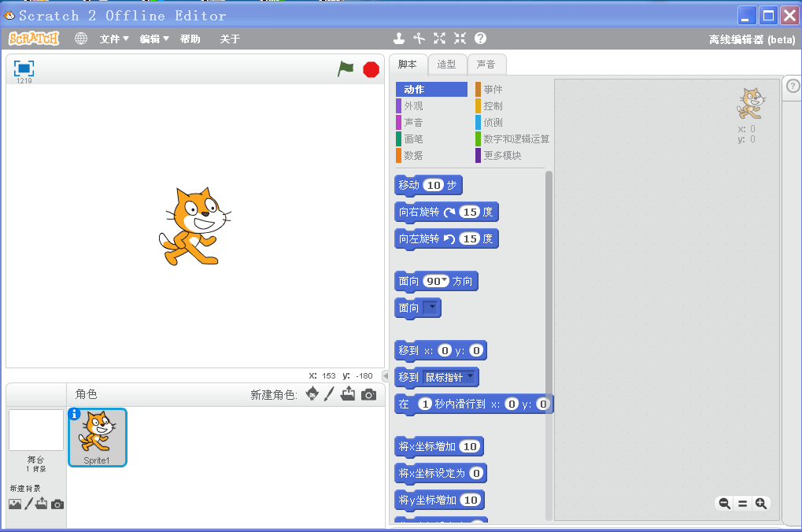Click seconds field in 秒内滑行到 block
Screen dimensions: 802x532
[x=424, y=404]
